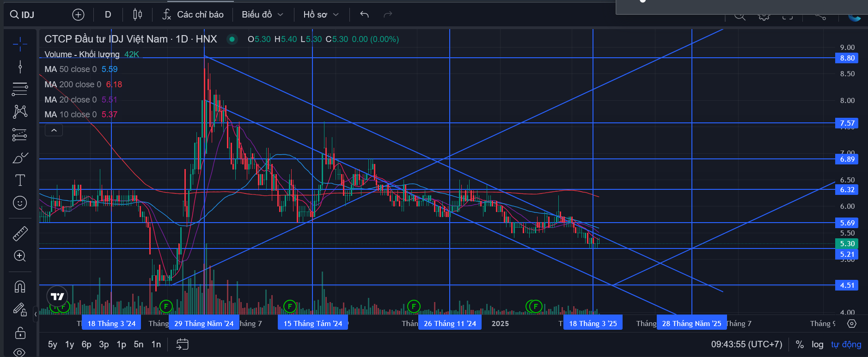The width and height of the screenshot is (868, 357).
Task: Activate the zoom in tool
Action: [x=20, y=256]
